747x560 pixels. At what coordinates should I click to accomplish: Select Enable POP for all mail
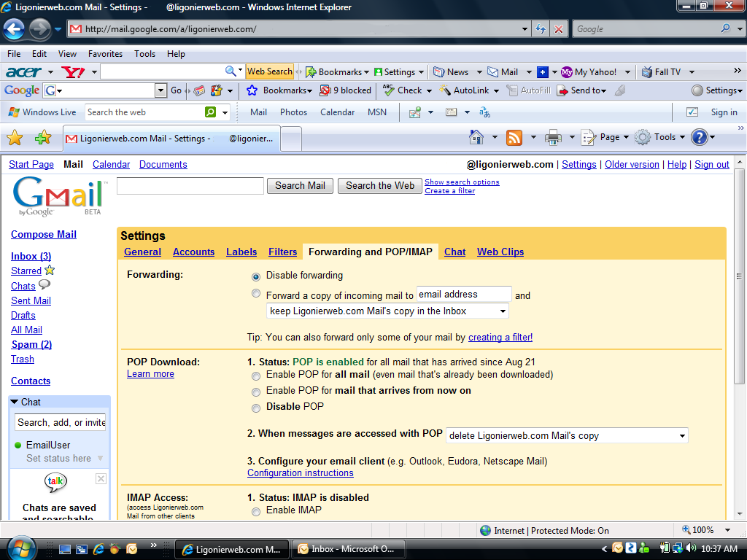256,376
